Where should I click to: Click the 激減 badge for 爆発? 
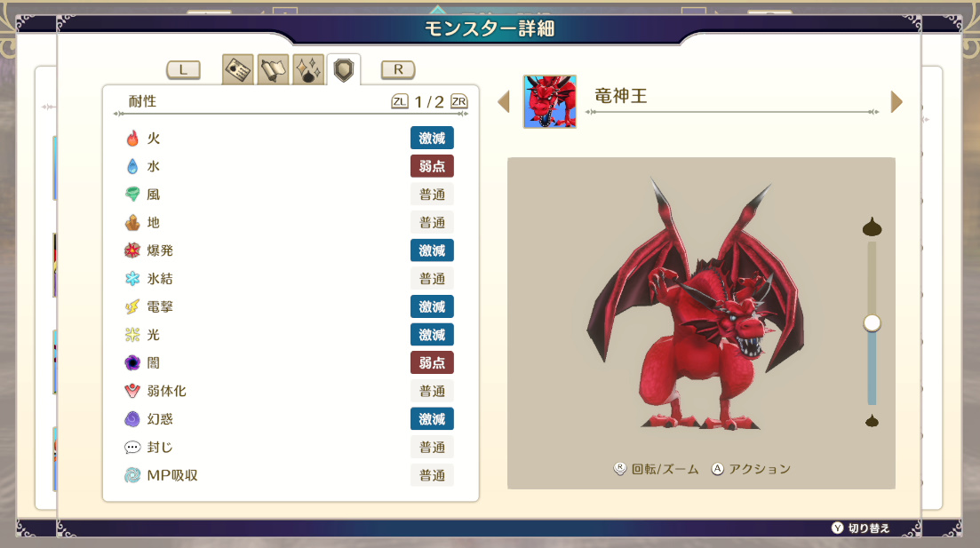pos(432,250)
